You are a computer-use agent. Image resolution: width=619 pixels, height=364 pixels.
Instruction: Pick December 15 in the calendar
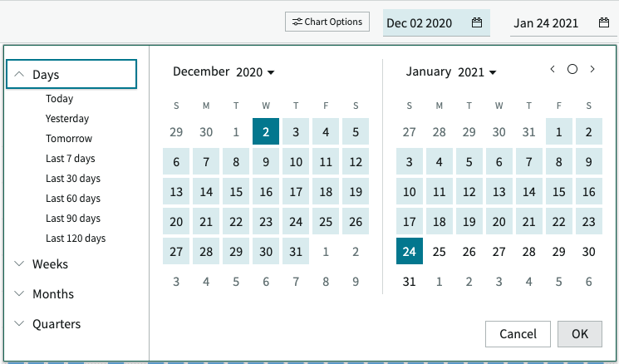pos(236,191)
